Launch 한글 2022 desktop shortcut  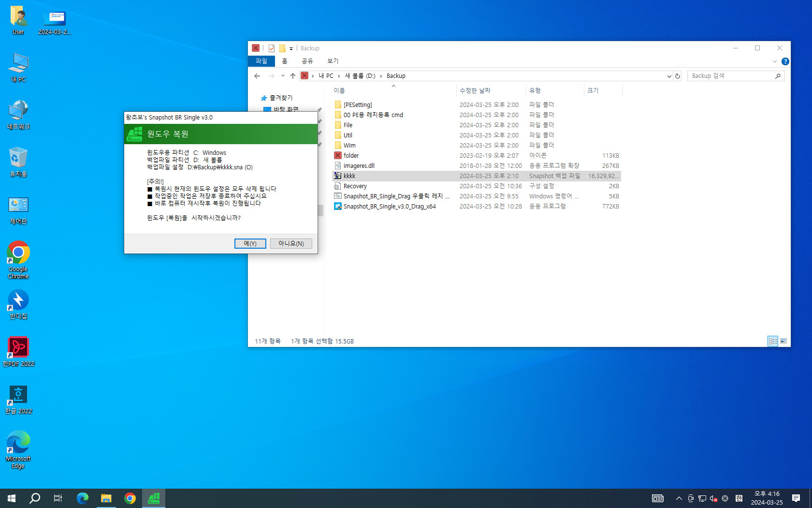point(18,400)
